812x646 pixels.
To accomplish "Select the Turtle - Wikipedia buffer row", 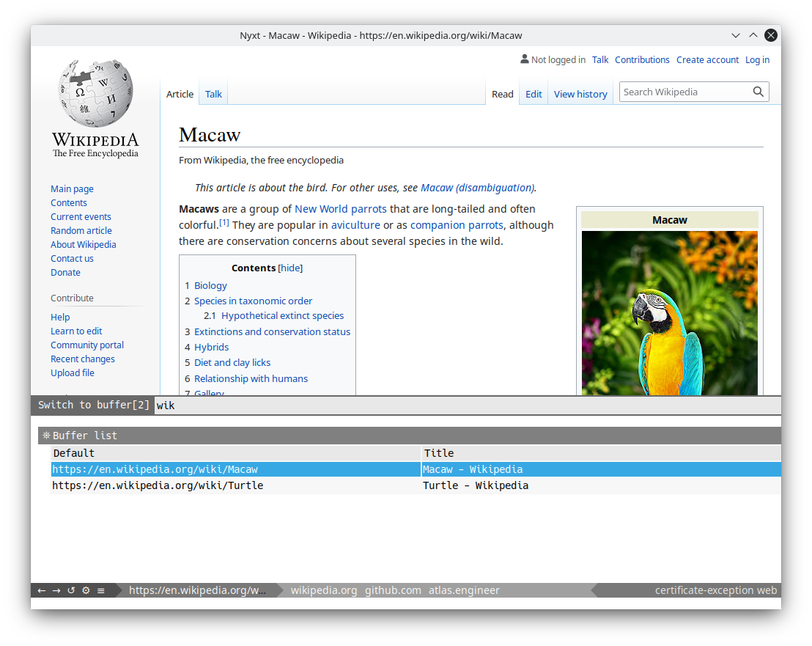I will tap(416, 485).
